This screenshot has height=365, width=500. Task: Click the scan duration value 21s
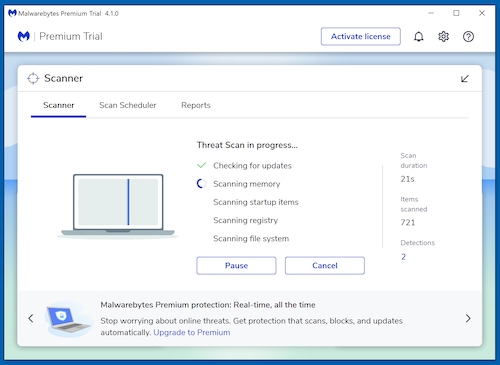(407, 179)
